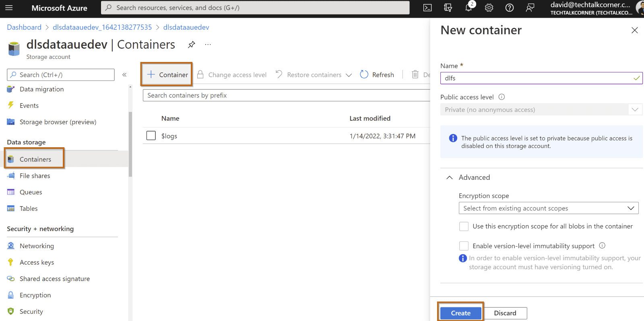Refresh the containers list

pos(377,74)
